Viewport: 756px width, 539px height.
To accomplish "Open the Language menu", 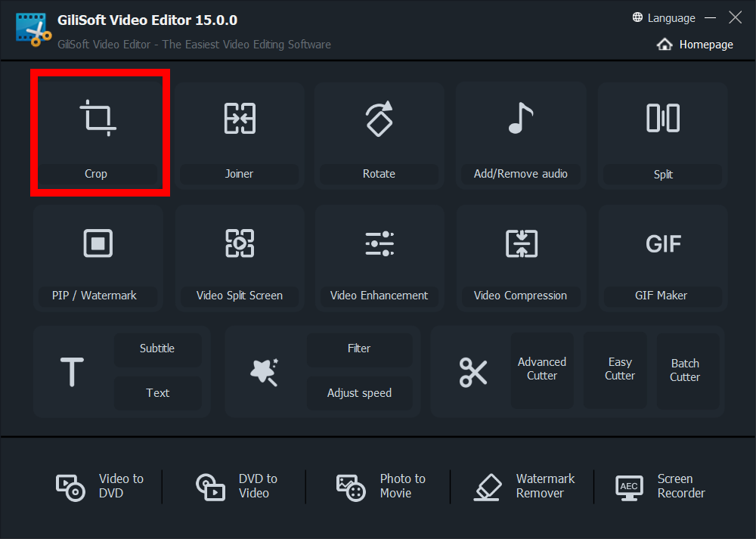I will (671, 18).
